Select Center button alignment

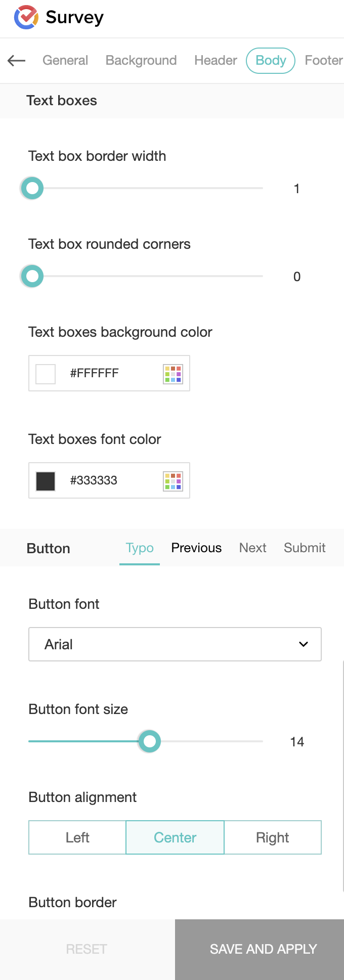point(175,837)
